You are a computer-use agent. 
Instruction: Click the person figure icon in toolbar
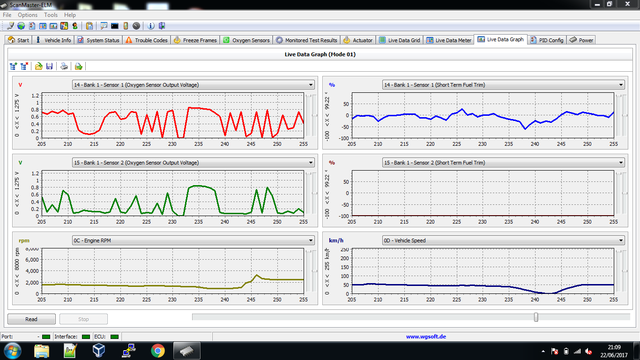pyautogui.click(x=75, y=26)
